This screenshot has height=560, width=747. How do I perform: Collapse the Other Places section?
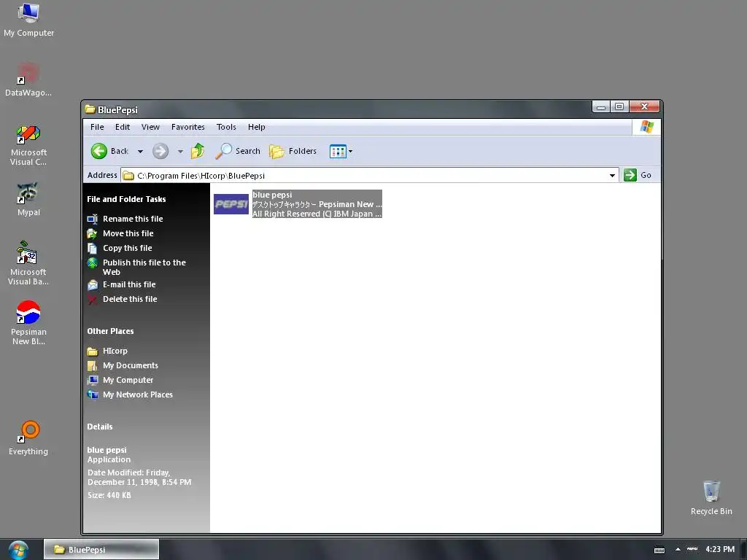coord(110,331)
